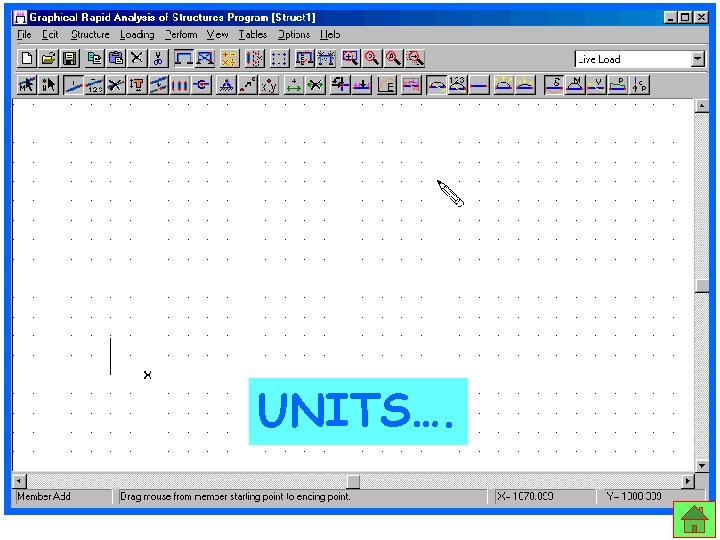Select the node pointer 'N' icon
720x540 pixels.
point(48,85)
